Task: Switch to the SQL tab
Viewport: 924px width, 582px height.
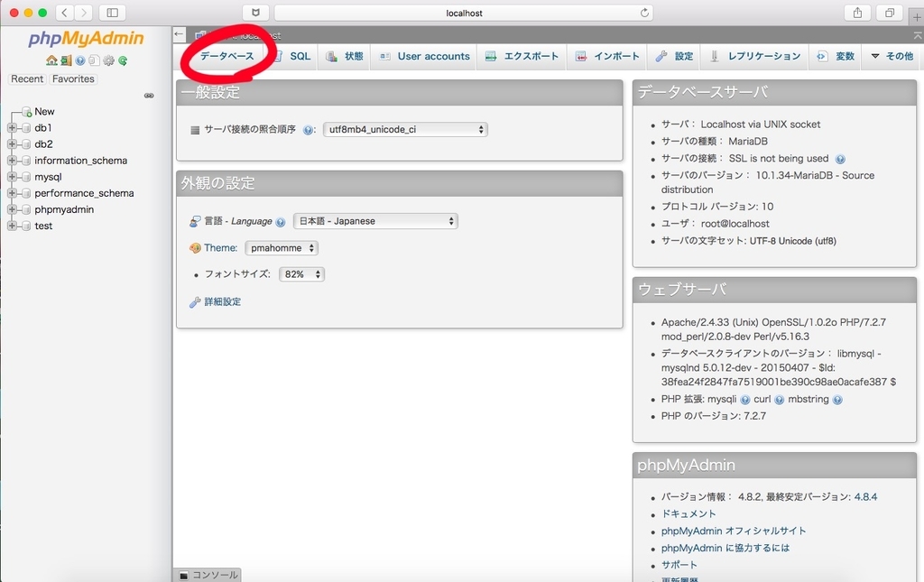Action: pos(299,55)
